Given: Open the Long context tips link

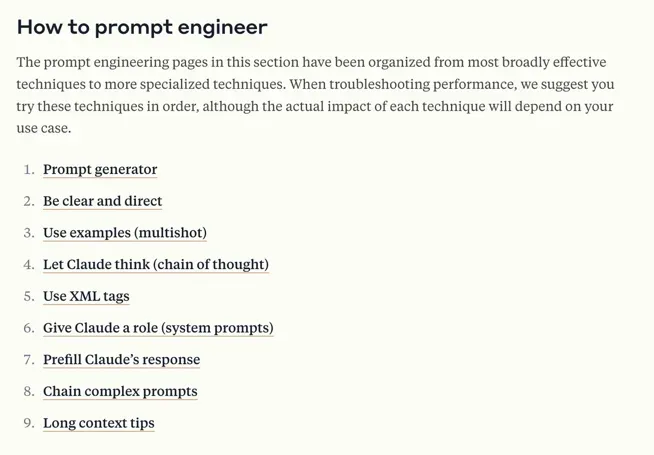Looking at the screenshot, I should pos(98,423).
